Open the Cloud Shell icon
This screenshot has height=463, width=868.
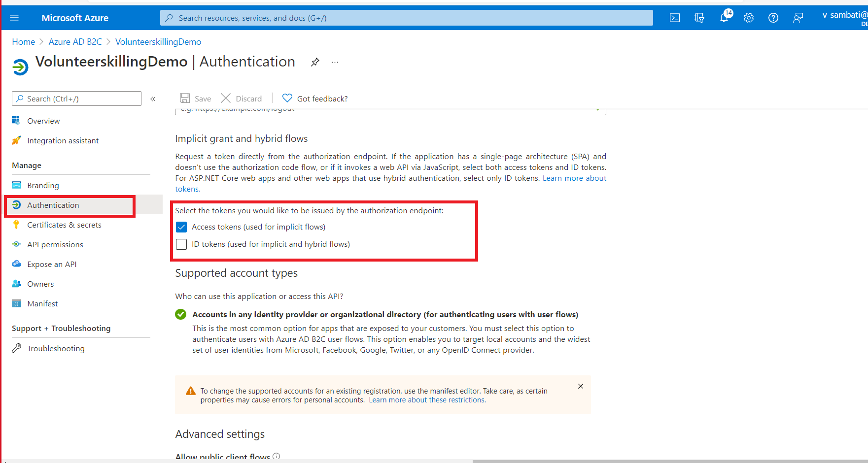pos(675,18)
